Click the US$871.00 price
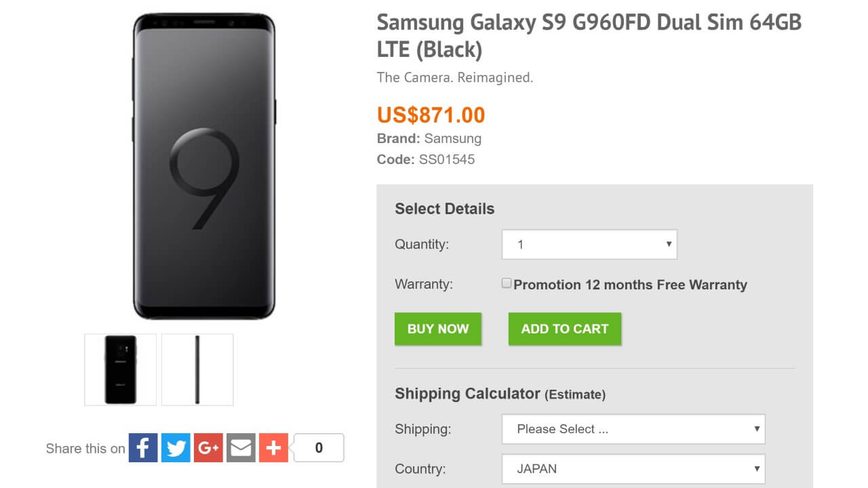This screenshot has width=868, height=488. point(431,115)
